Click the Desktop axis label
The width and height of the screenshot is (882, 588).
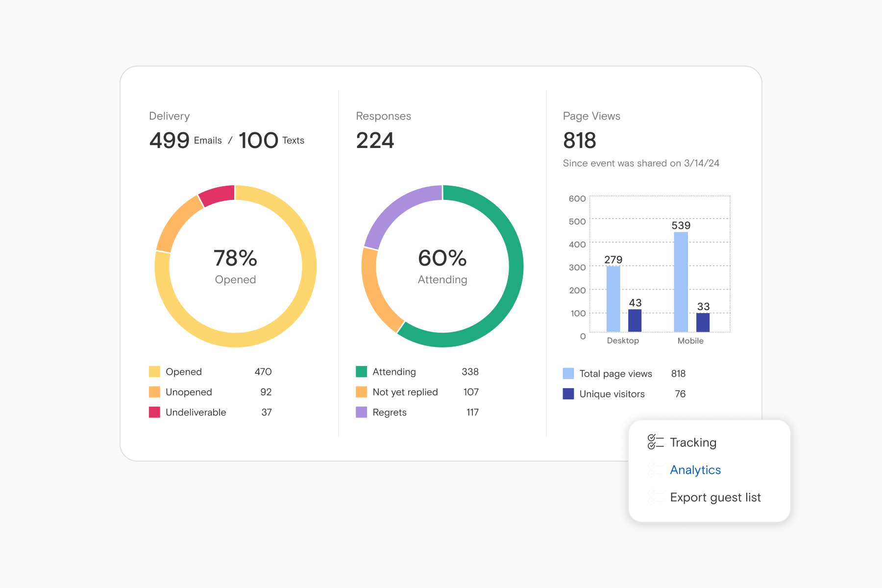click(x=623, y=341)
